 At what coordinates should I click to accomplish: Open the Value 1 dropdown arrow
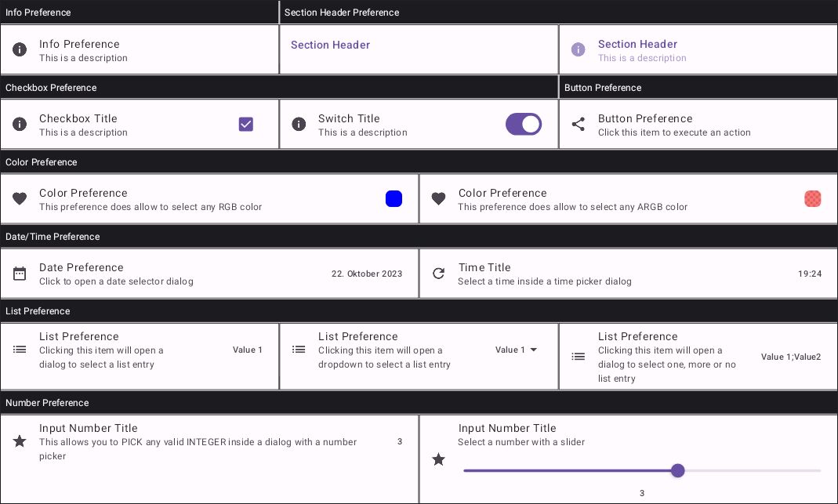pos(534,350)
